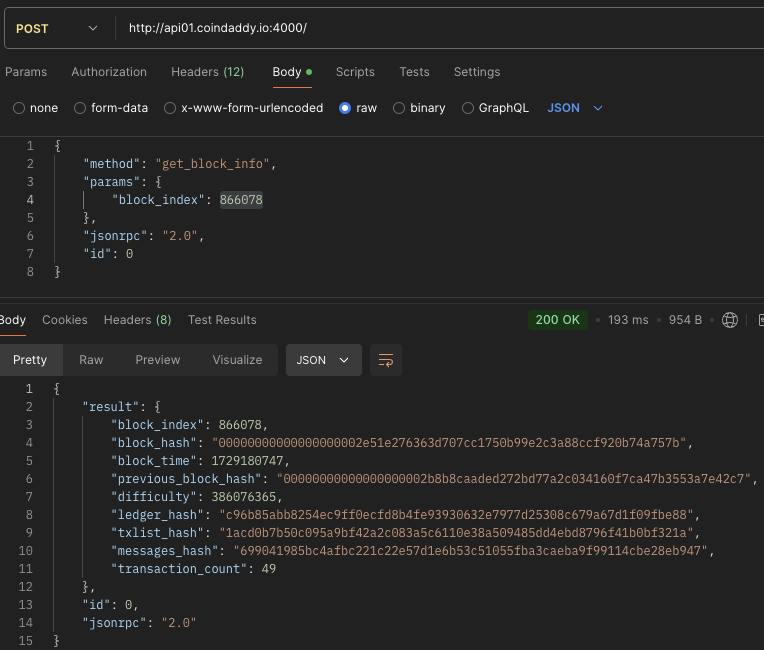
Task: Click the 954 B response size
Action: (x=685, y=320)
